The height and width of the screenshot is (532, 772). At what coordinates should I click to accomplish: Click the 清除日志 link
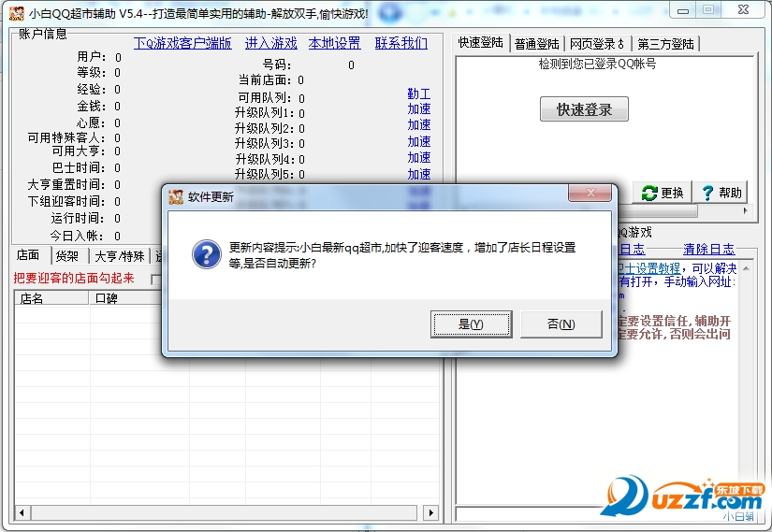click(x=709, y=250)
